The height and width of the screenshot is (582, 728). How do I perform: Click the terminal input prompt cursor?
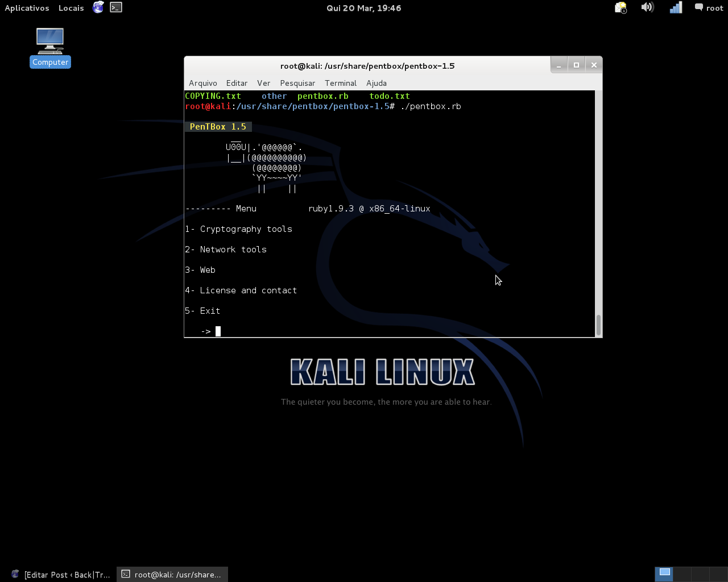click(218, 331)
